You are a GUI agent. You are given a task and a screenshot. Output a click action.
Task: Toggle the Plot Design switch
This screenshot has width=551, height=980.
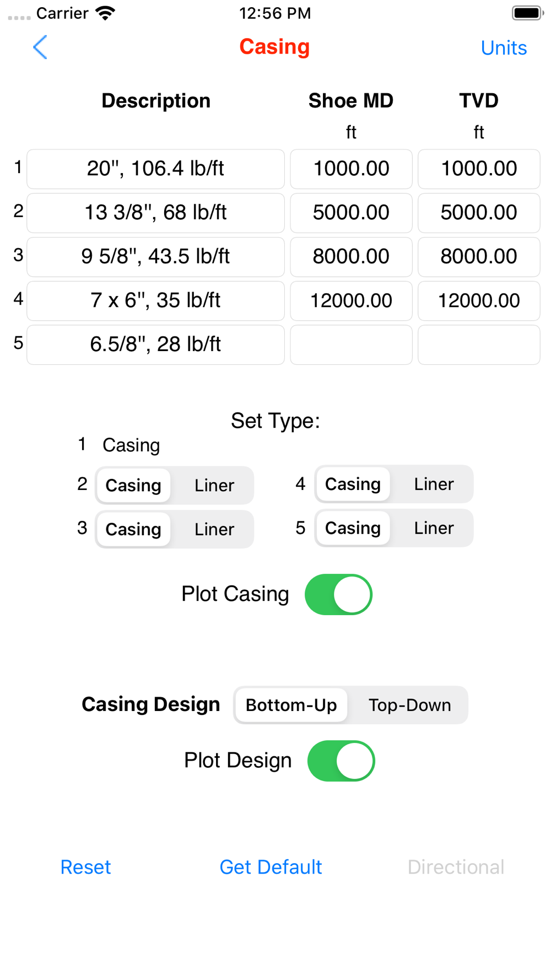point(341,761)
